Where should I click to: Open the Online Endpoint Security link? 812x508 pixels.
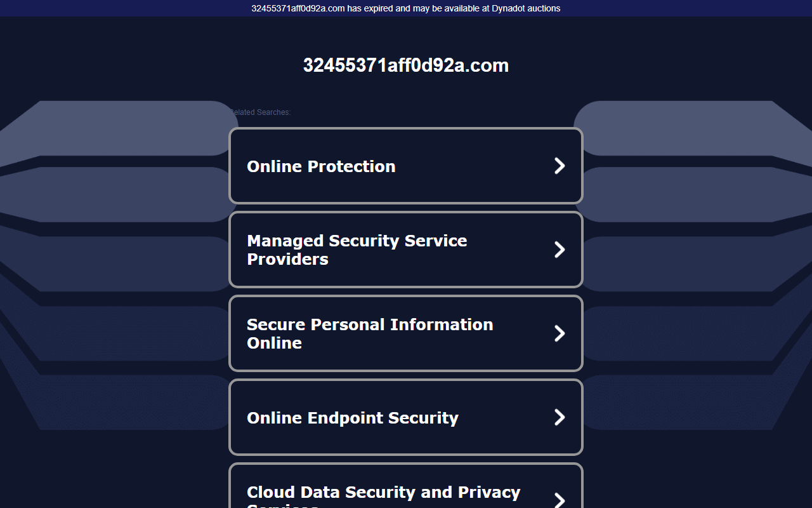(406, 417)
